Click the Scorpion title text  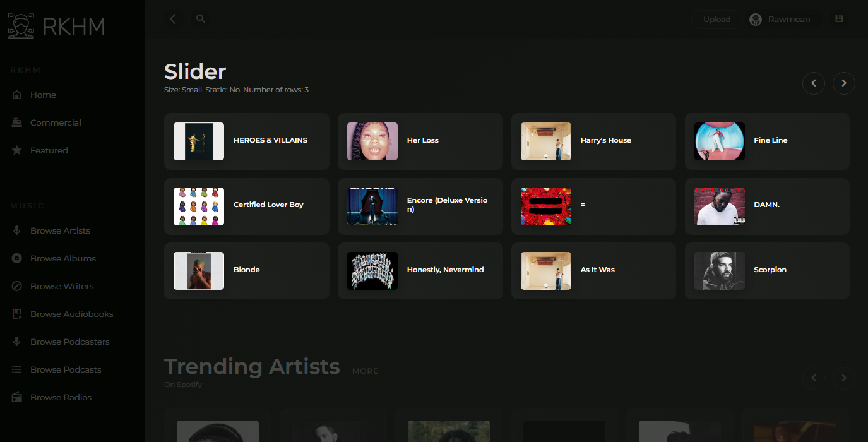tap(770, 270)
